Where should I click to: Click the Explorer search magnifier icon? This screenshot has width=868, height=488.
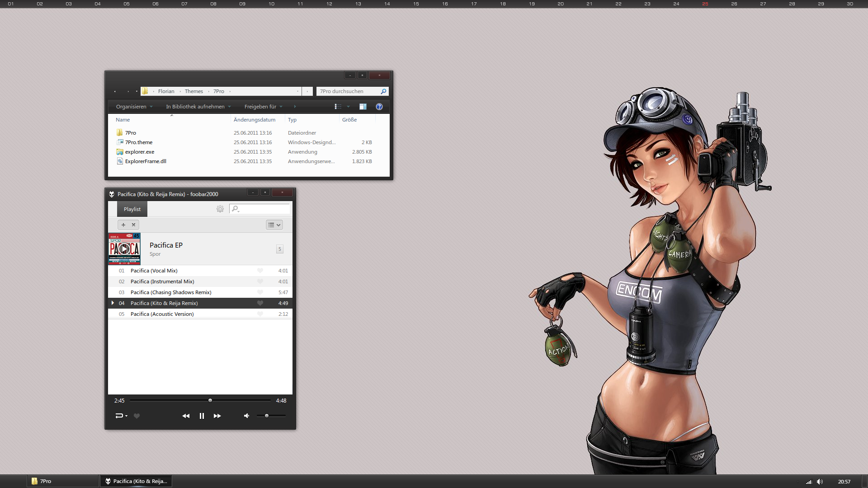click(383, 91)
